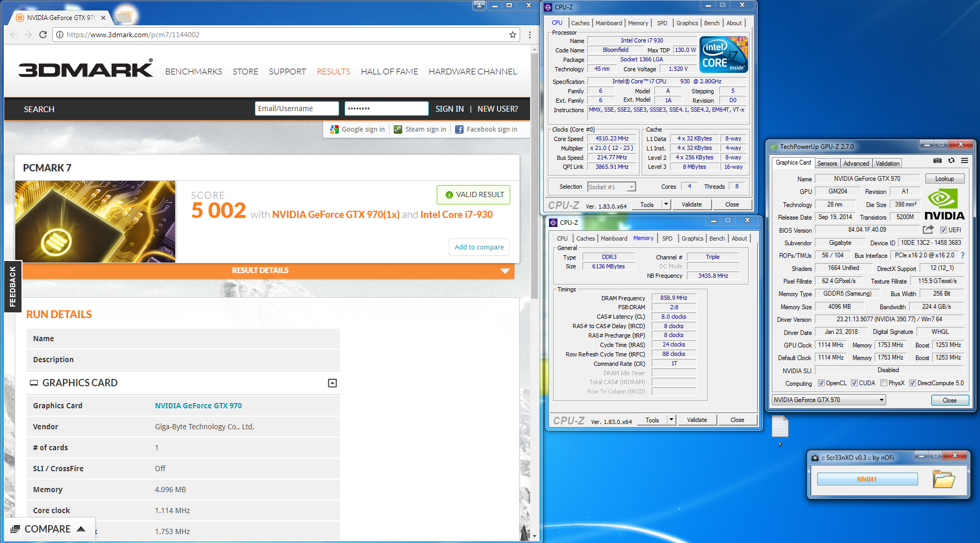The height and width of the screenshot is (543, 980).
Task: Switch to the Sensors tab in GPU-Z
Action: [827, 164]
